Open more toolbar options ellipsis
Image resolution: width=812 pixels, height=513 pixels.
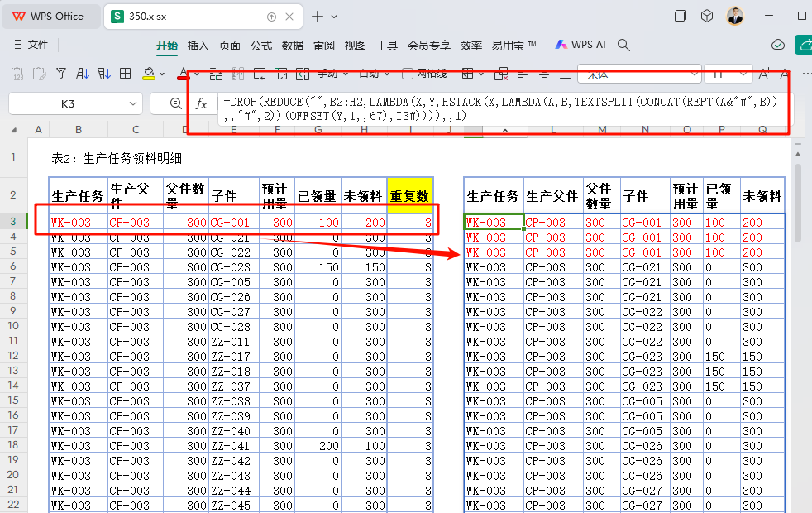pos(805,74)
